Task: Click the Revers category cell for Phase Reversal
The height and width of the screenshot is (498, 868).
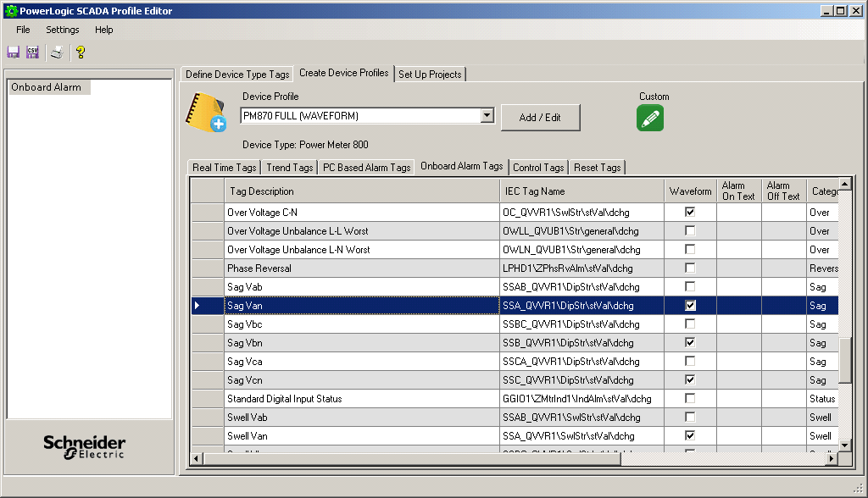Action: point(822,268)
